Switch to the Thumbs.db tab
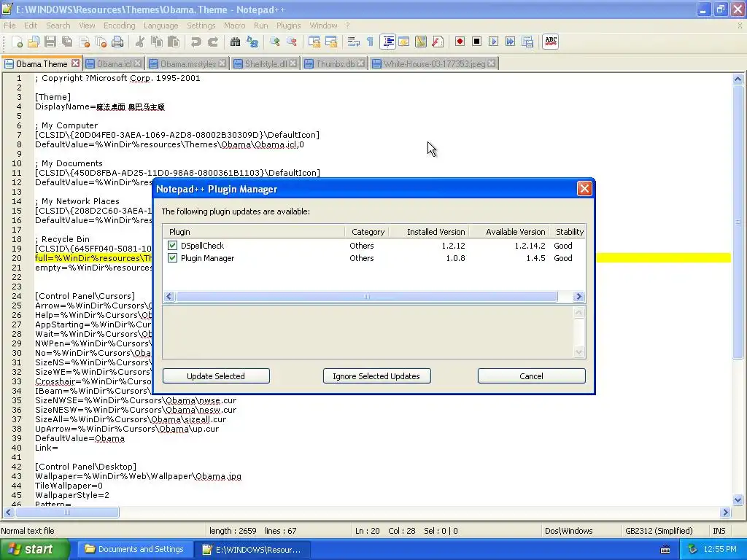The height and width of the screenshot is (560, 747). point(336,64)
